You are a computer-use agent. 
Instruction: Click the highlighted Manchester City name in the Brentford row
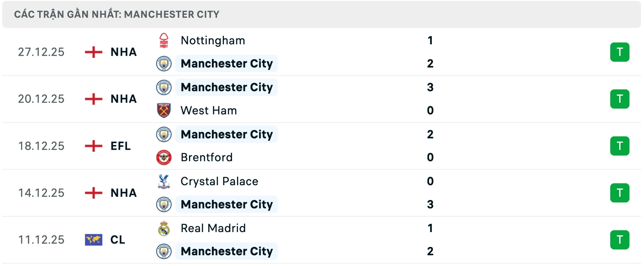click(x=227, y=134)
